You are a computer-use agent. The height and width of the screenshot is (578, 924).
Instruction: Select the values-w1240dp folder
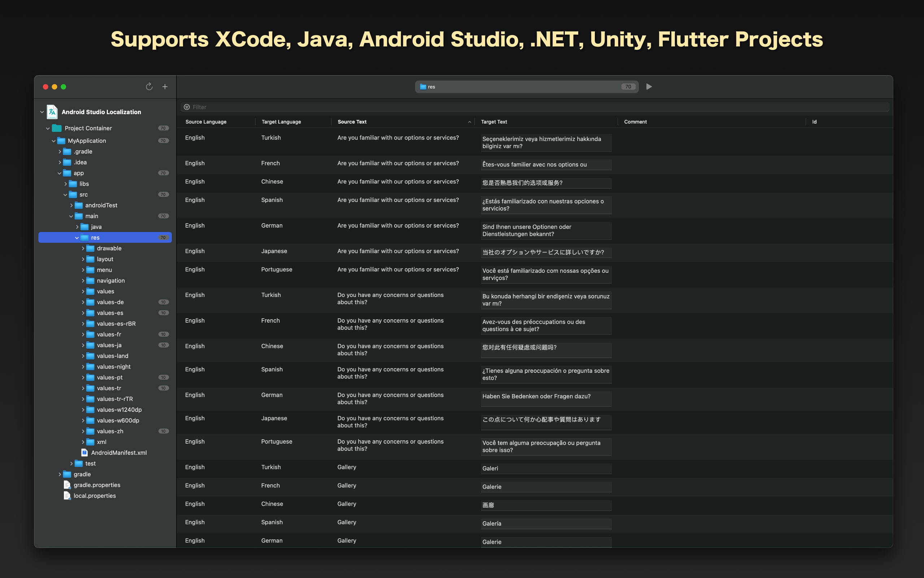click(x=105, y=409)
